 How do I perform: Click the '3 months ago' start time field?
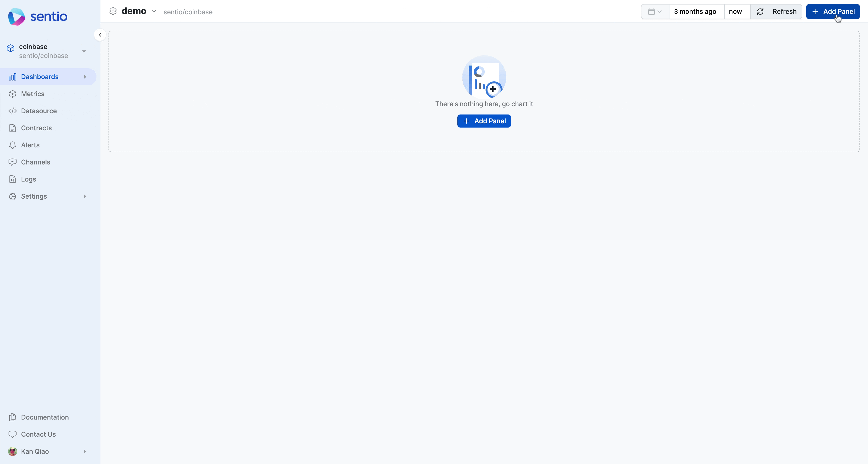coord(695,12)
